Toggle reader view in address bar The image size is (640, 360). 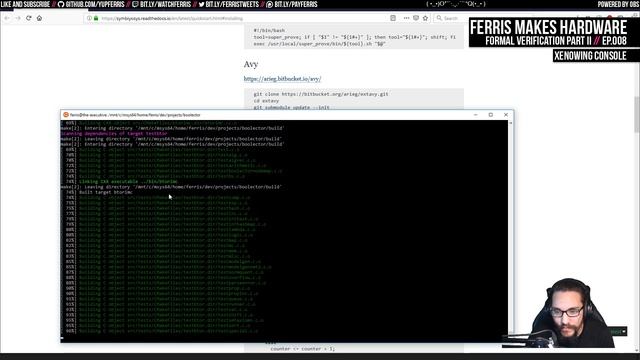(x=393, y=18)
